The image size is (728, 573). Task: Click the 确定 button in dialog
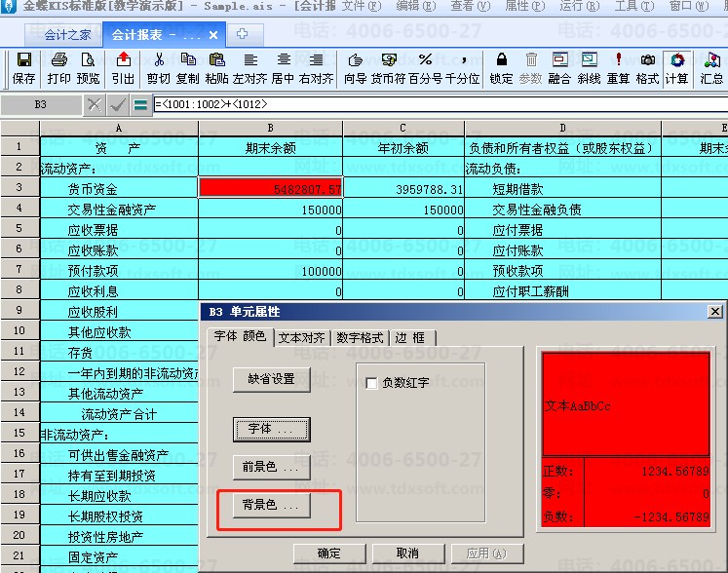329,553
